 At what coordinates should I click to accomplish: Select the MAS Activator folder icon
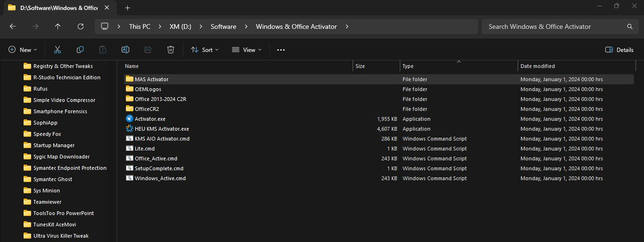pyautogui.click(x=130, y=79)
